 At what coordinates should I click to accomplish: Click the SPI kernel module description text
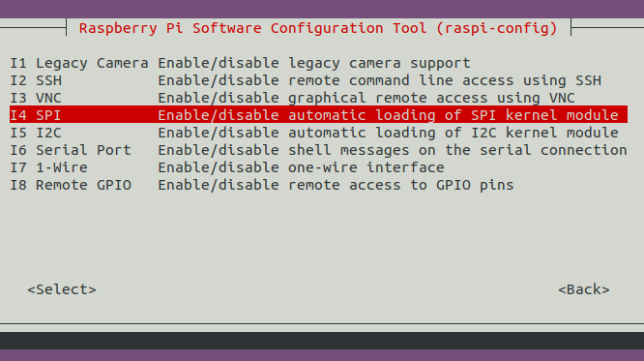coord(388,115)
